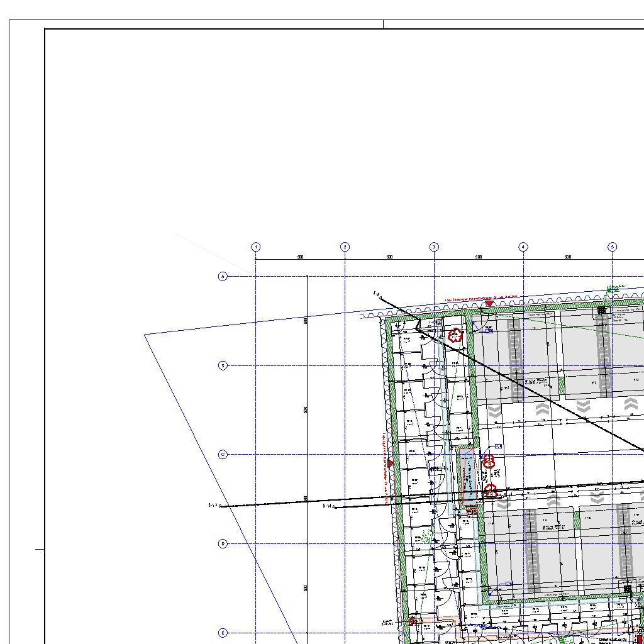This screenshot has width=644, height=644.
Task: Select grid bubble B on left axis
Action: (223, 366)
